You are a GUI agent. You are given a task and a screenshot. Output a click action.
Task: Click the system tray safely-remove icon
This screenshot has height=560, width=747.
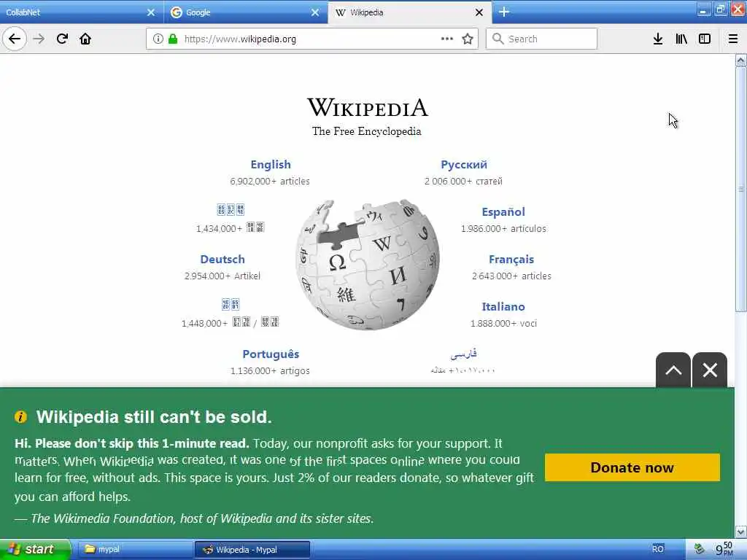click(x=700, y=549)
